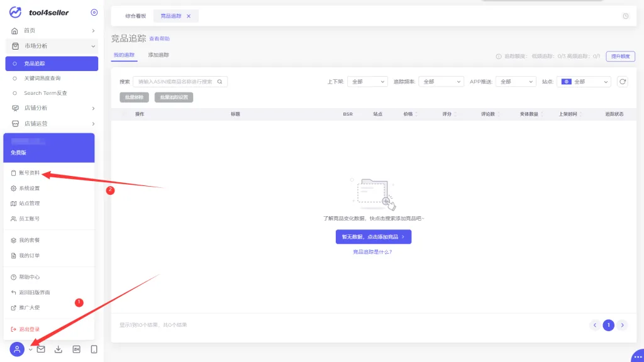The width and height of the screenshot is (644, 362).
Task: Click the clock icon at top right
Action: pos(626,16)
